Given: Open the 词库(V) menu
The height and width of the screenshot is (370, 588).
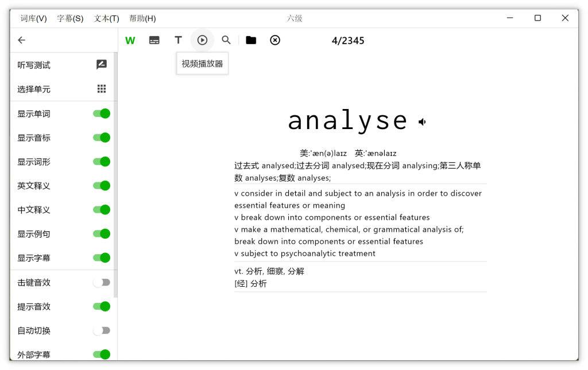Looking at the screenshot, I should [x=34, y=18].
